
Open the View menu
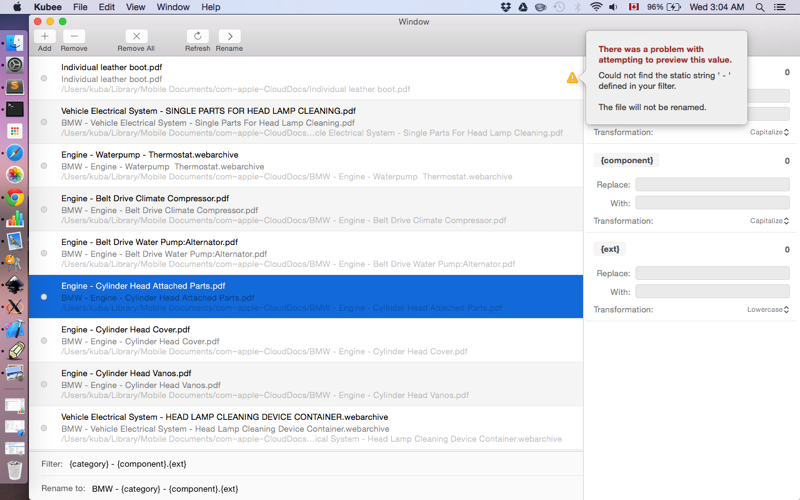(x=136, y=7)
